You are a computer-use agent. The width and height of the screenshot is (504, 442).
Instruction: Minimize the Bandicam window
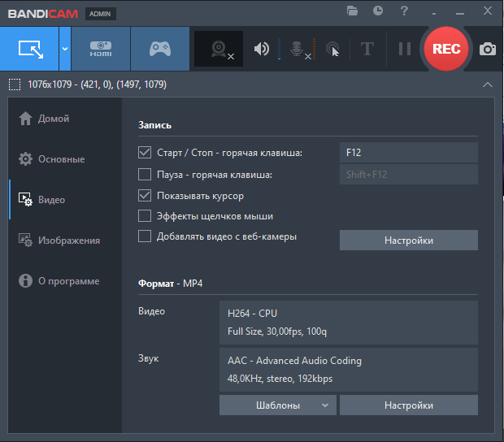[x=460, y=14]
